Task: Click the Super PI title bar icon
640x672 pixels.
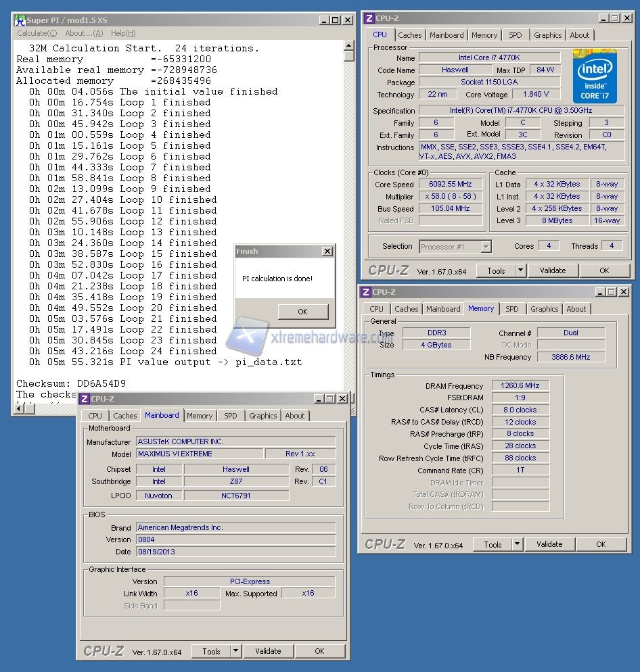Action: (20, 20)
